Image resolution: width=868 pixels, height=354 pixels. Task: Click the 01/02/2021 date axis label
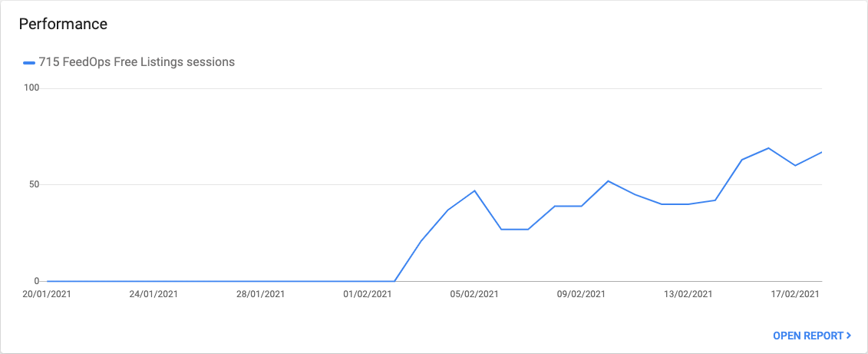click(368, 294)
